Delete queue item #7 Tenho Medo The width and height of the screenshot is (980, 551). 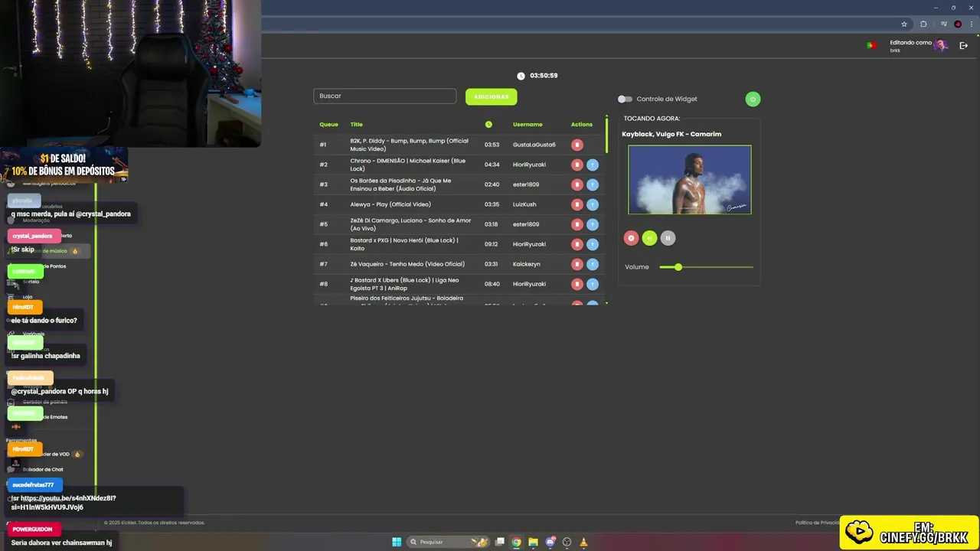[577, 264]
